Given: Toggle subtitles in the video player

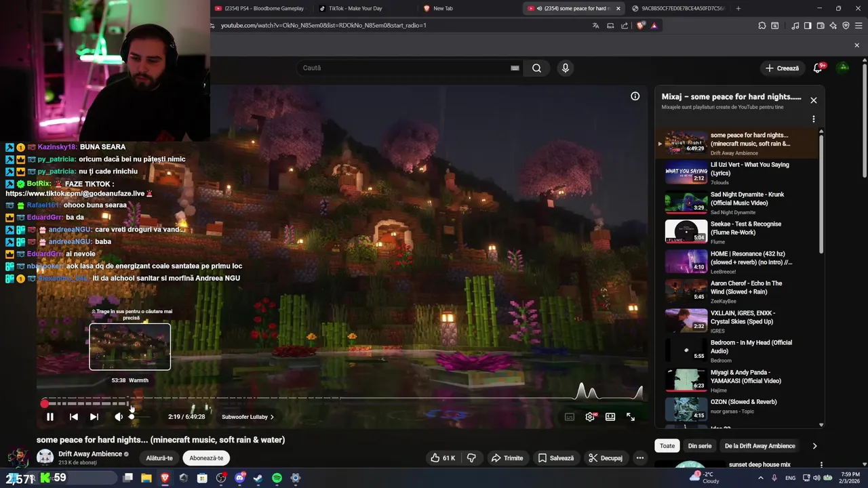Looking at the screenshot, I should pyautogui.click(x=570, y=417).
